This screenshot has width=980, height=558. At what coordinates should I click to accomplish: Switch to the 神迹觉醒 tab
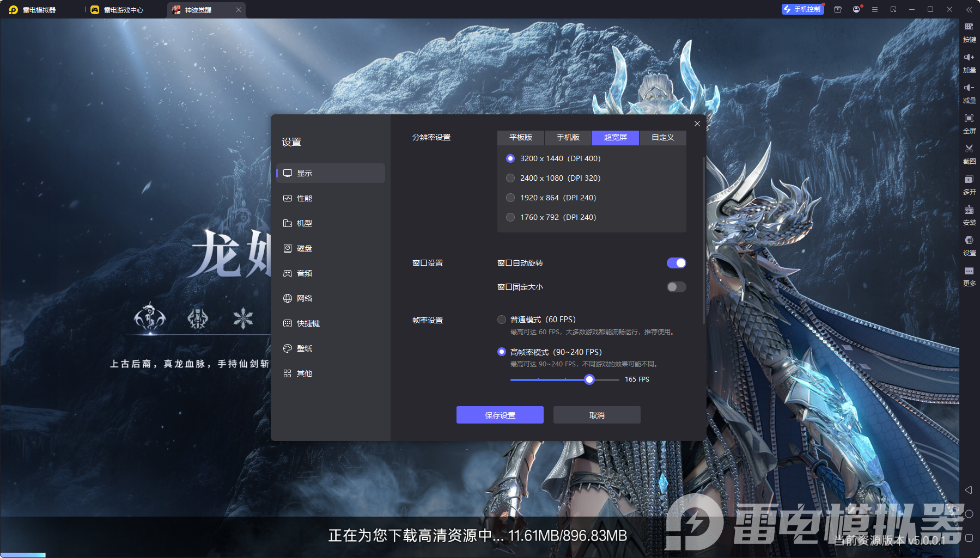coord(207,10)
